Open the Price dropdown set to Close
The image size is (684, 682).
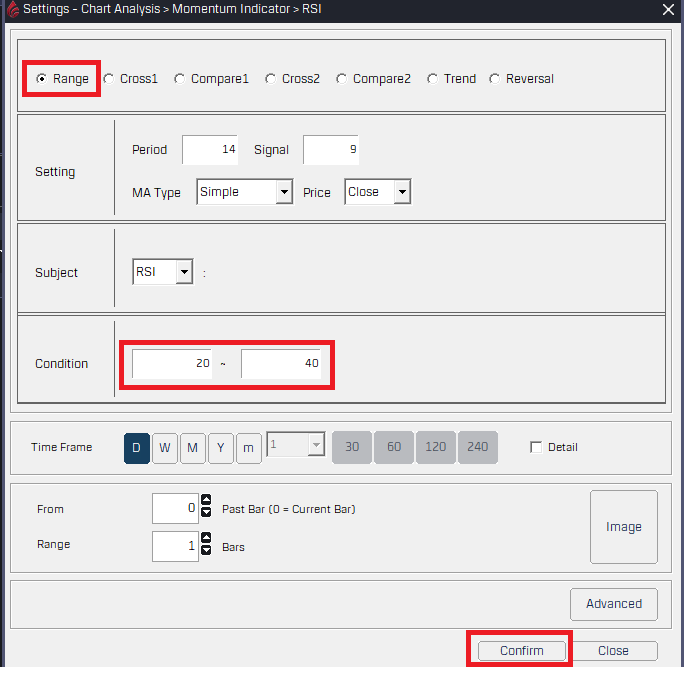click(x=401, y=192)
